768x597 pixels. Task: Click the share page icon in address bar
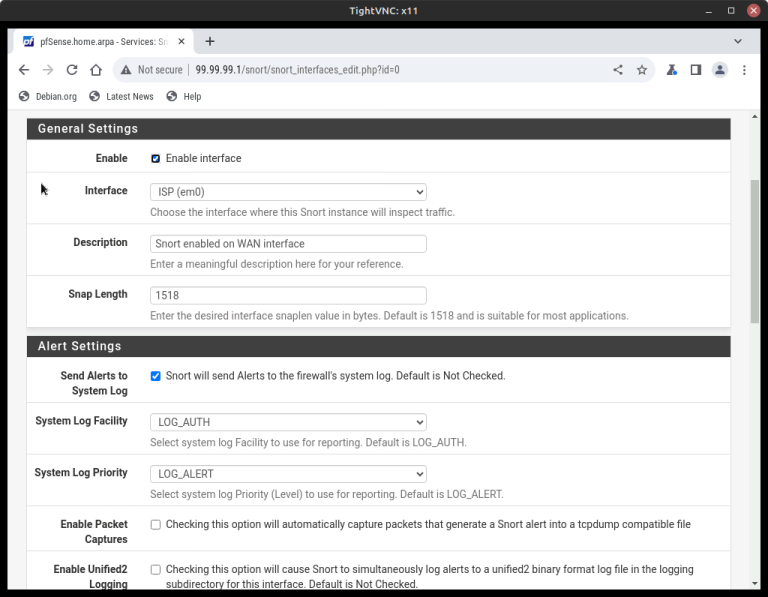pos(618,70)
